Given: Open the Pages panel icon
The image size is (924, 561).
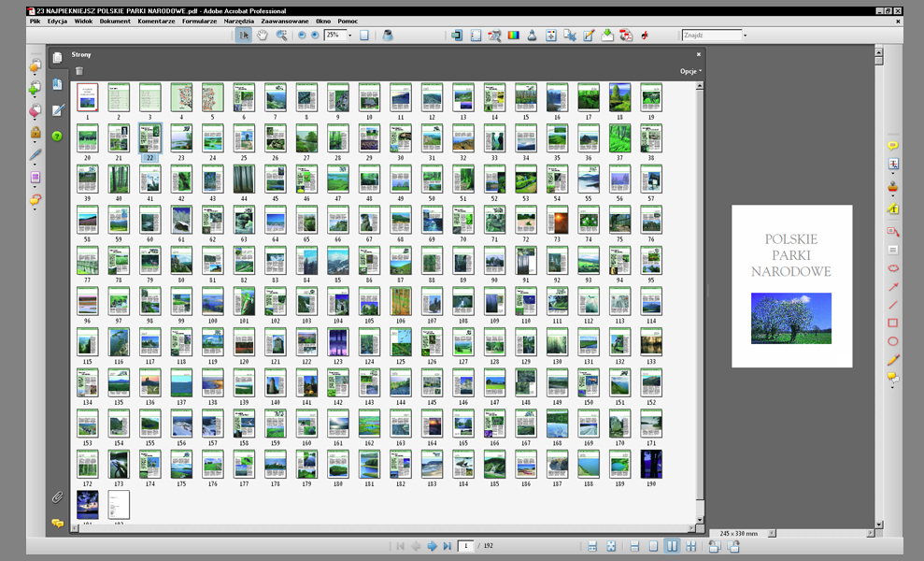Looking at the screenshot, I should click(57, 57).
